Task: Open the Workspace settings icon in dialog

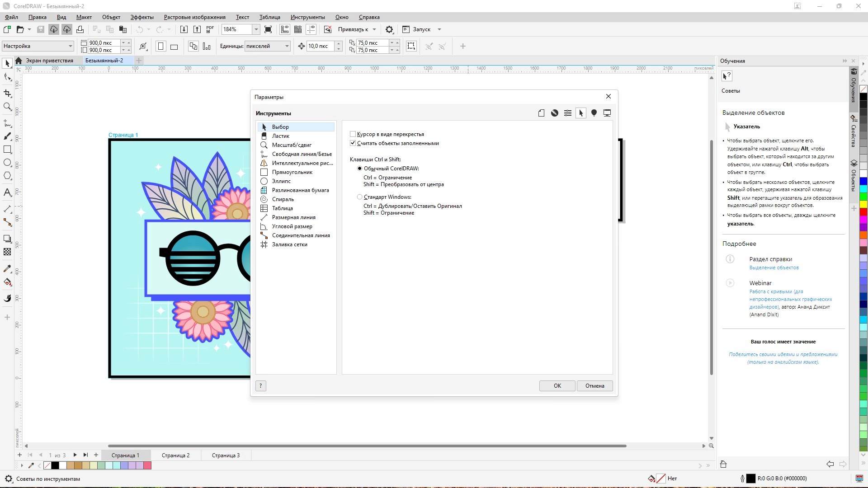Action: (607, 113)
